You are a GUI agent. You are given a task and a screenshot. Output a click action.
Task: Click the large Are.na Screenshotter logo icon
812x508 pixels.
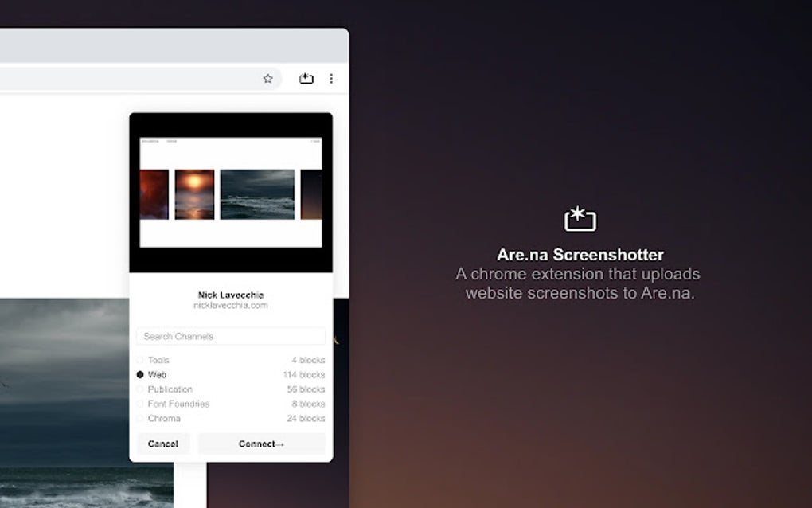point(580,218)
